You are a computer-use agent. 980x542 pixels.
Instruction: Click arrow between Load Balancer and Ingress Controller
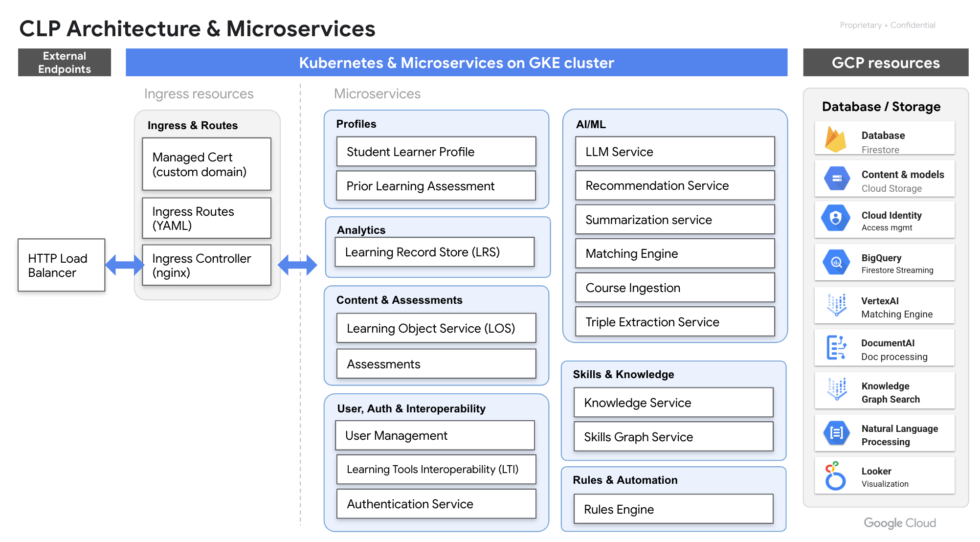coord(125,265)
